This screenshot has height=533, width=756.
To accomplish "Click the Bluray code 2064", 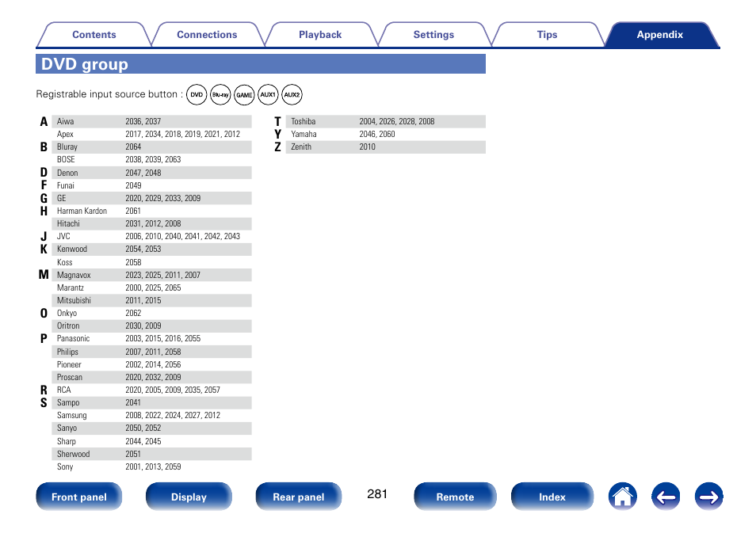I will tap(133, 147).
